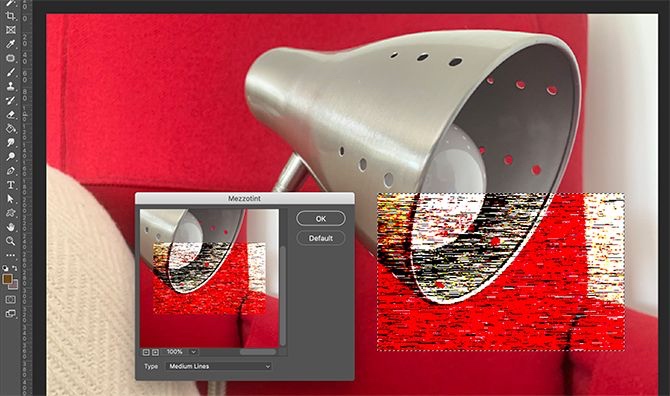Open the brown foreground color swatch
This screenshot has height=396, width=670.
pos(7,280)
